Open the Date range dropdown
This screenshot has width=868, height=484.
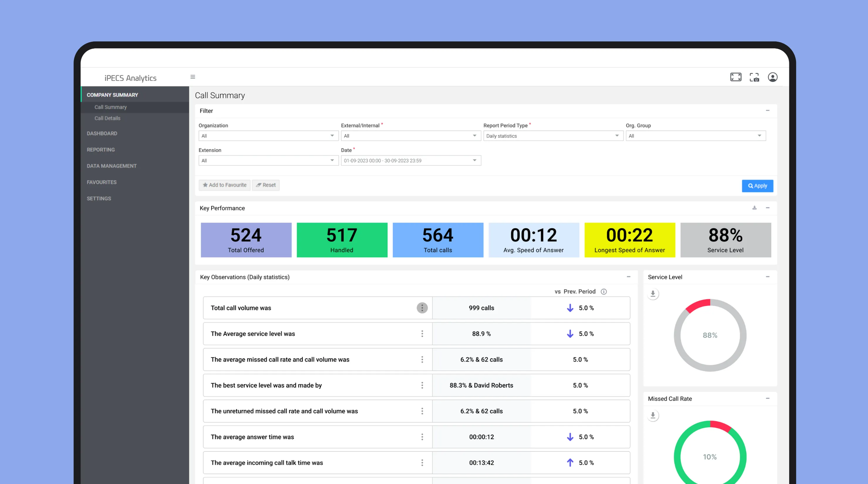pyautogui.click(x=411, y=160)
